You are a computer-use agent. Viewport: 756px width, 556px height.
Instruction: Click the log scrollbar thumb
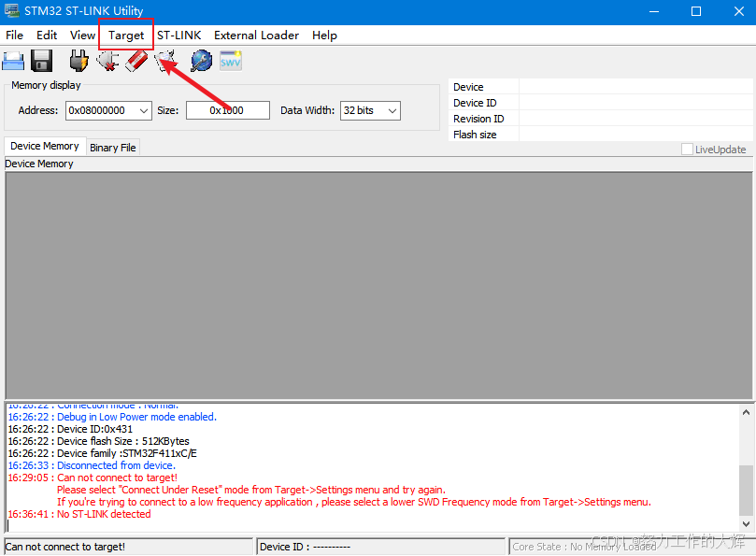(x=746, y=490)
